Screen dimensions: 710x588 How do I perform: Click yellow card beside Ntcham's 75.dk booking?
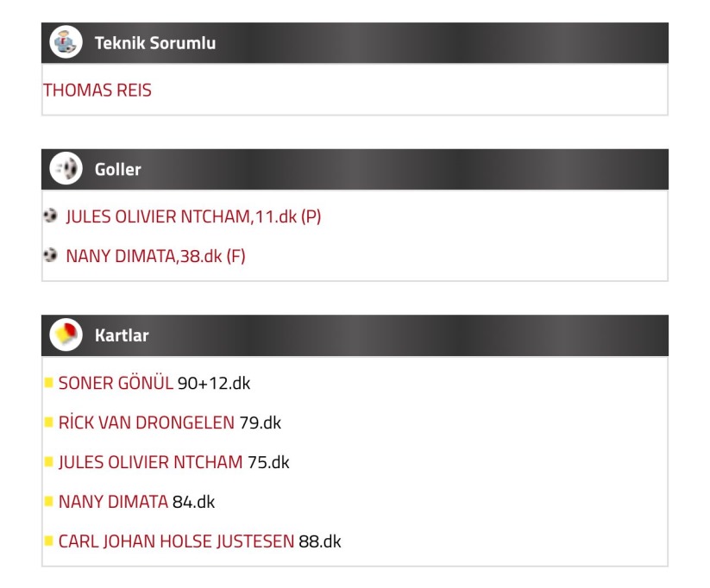pos(49,462)
